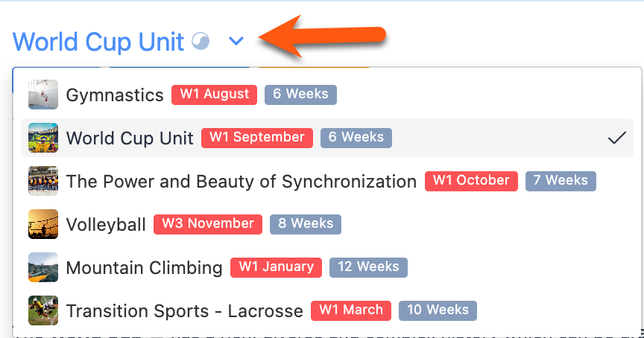Switch to Transition Sports - Lacrosse

coord(184,311)
